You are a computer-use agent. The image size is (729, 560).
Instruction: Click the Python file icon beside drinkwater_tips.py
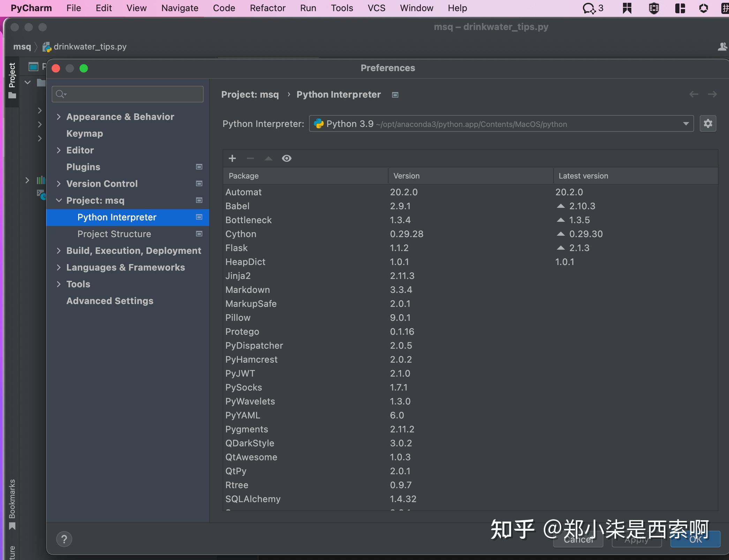pyautogui.click(x=46, y=47)
